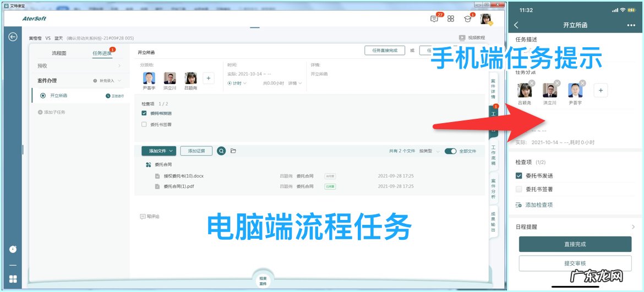Switch to the 流程图 tab
644x292 pixels.
[59, 53]
